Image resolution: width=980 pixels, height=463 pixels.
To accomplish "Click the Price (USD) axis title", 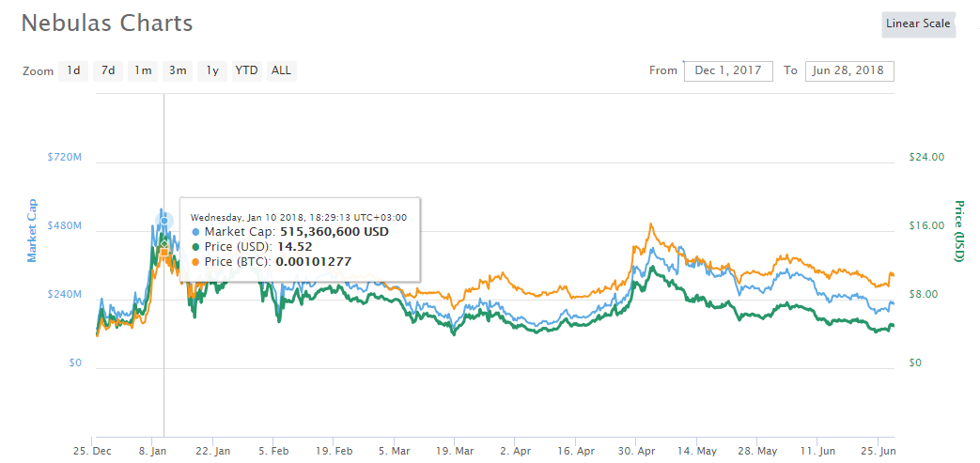I will tap(958, 231).
